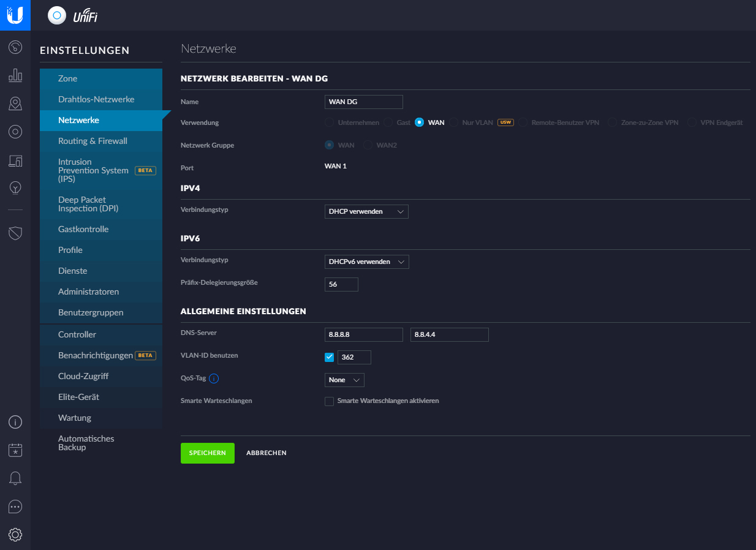Click the USW badge next to Nur VLAN
Viewport: 756px width, 550px height.
pyautogui.click(x=505, y=122)
